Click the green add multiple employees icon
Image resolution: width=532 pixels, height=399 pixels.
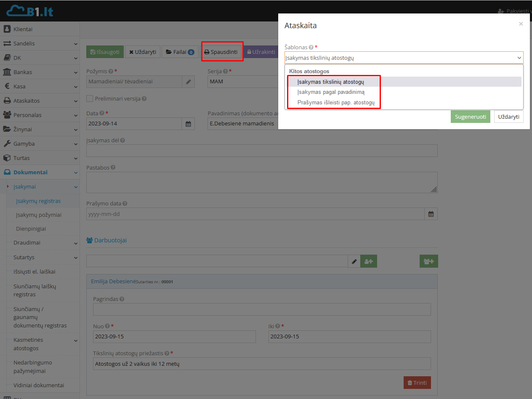pos(428,261)
